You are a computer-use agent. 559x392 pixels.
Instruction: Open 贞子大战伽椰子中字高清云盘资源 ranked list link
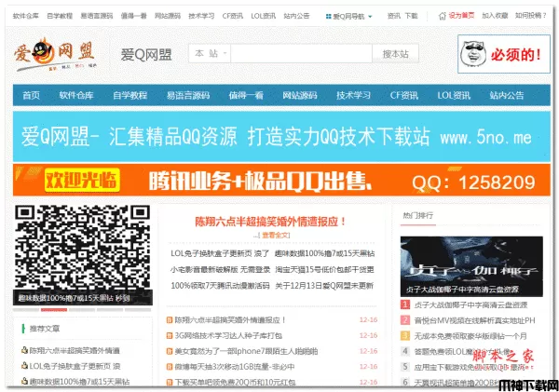tap(470, 305)
